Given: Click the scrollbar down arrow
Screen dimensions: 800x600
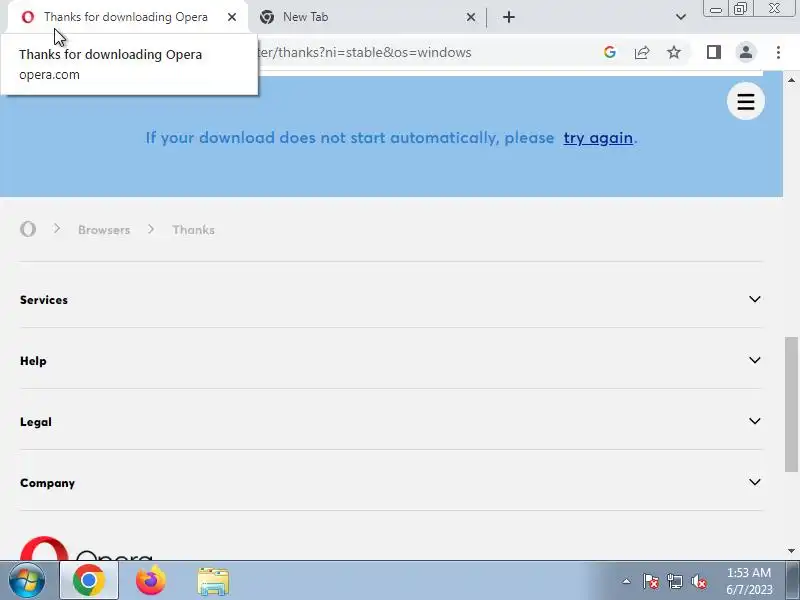Looking at the screenshot, I should [791, 551].
